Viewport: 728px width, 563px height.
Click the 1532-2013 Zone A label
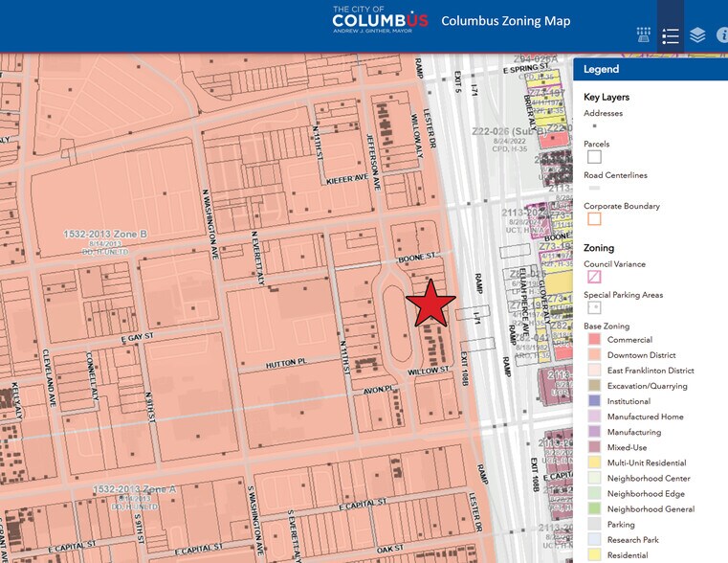tap(134, 489)
